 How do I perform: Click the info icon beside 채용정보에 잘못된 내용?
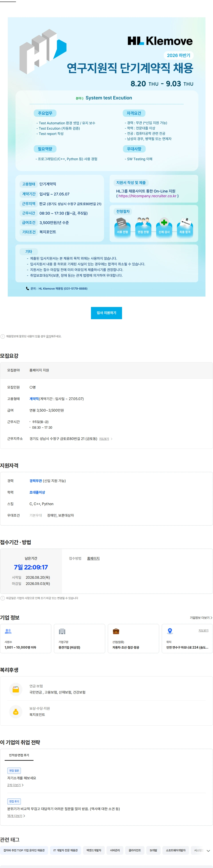point(3,336)
